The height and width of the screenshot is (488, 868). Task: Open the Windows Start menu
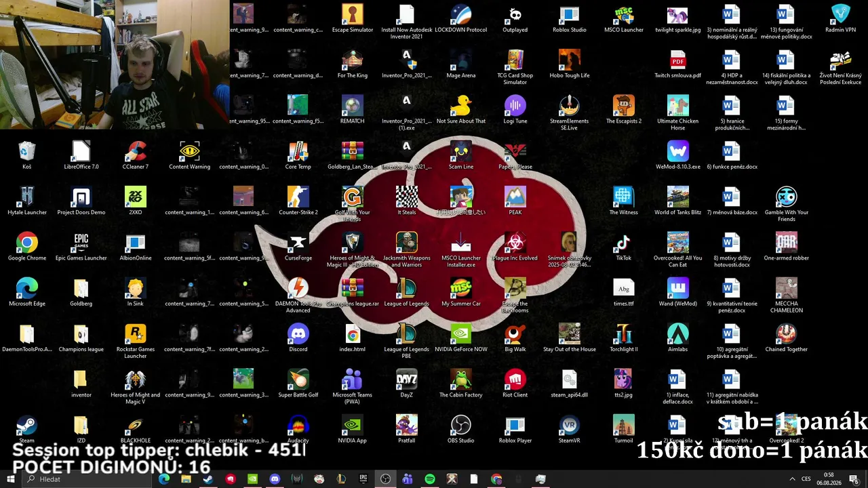coord(10,479)
